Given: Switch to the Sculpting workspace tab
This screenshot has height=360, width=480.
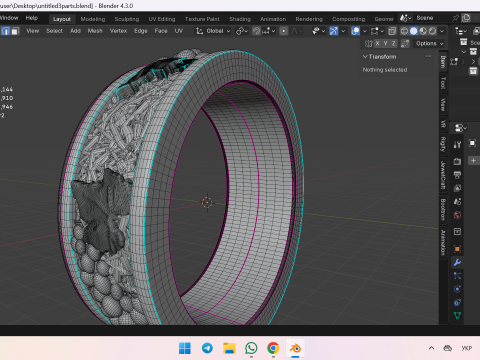Looking at the screenshot, I should pos(127,19).
